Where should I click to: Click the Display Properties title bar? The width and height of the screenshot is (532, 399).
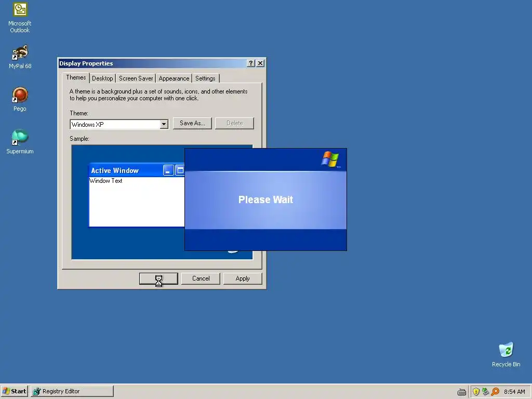click(x=162, y=63)
